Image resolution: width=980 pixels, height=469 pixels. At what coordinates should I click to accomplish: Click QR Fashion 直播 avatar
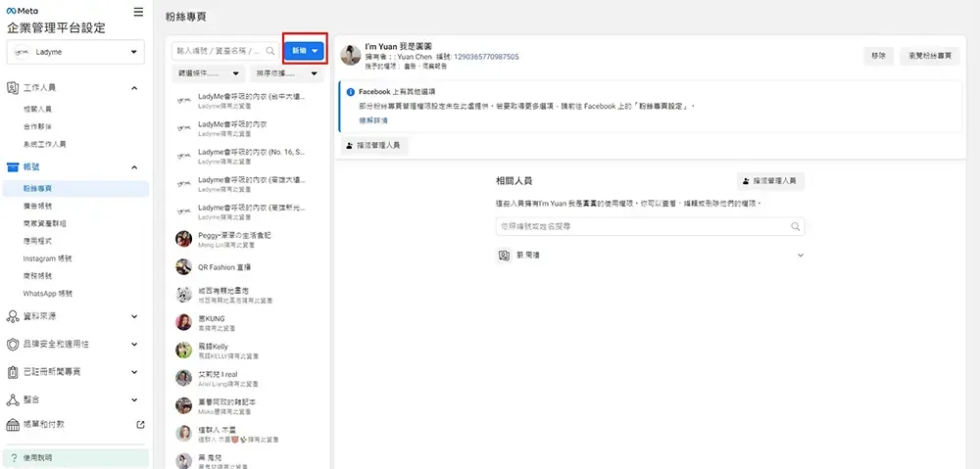click(x=183, y=266)
